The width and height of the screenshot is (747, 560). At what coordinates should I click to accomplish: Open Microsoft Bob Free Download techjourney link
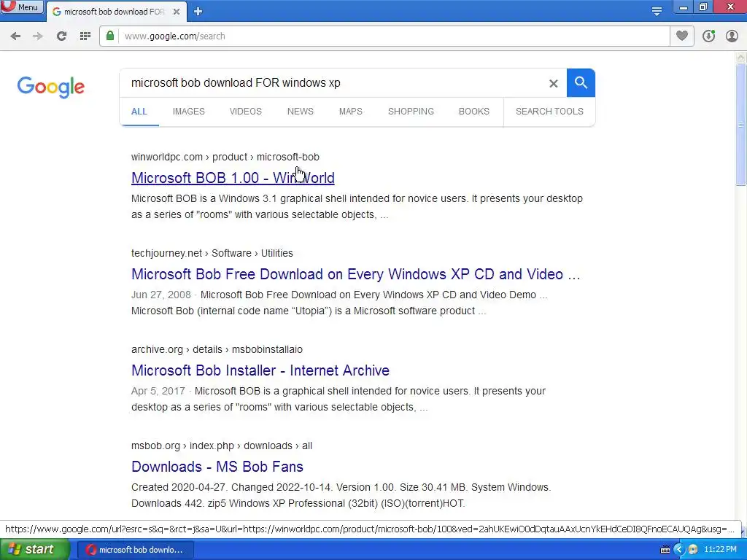[x=355, y=274]
